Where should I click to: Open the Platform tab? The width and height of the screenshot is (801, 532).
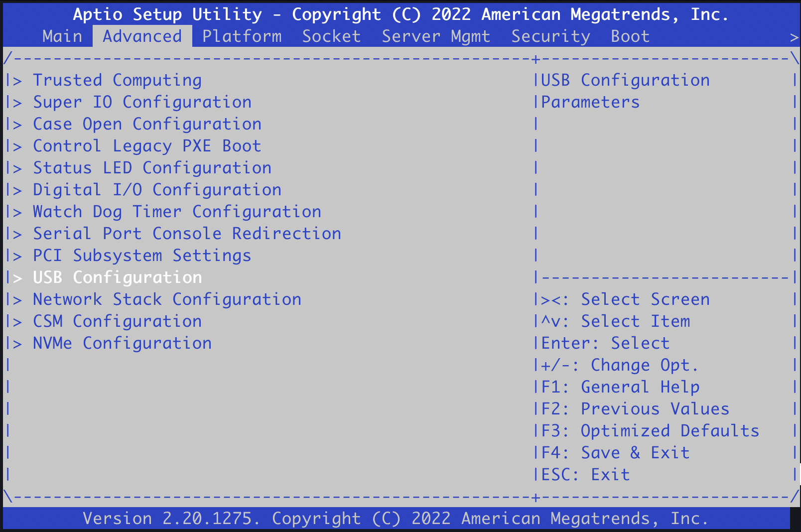pyautogui.click(x=242, y=36)
